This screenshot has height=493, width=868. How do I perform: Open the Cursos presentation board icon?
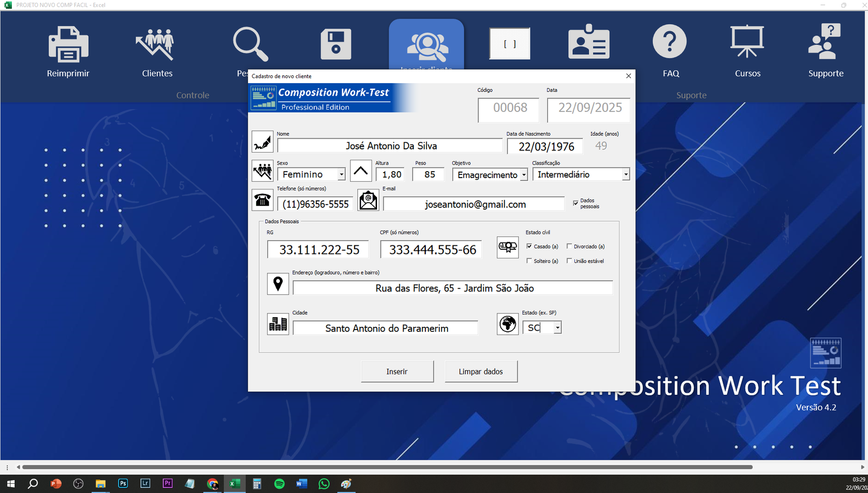click(x=747, y=42)
